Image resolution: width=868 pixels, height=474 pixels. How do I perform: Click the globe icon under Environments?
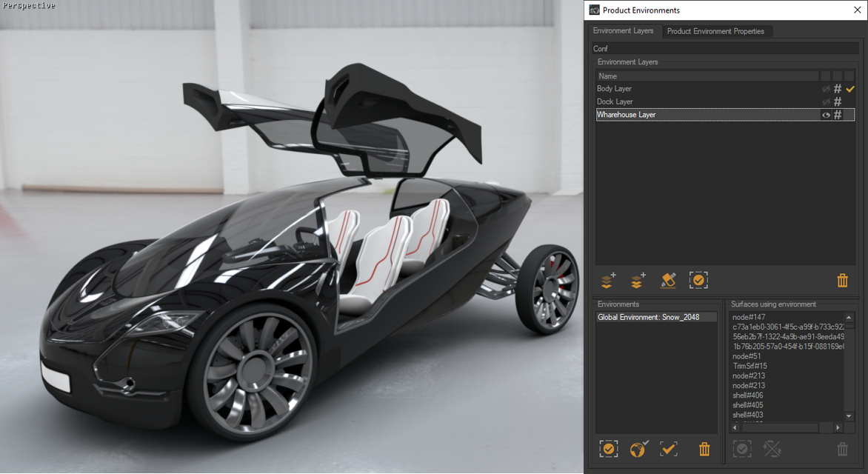tap(638, 449)
